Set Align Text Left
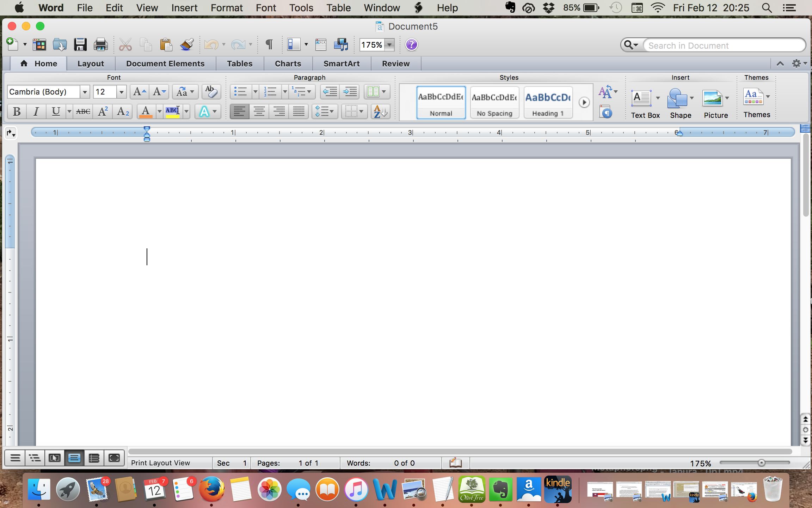 (240, 112)
